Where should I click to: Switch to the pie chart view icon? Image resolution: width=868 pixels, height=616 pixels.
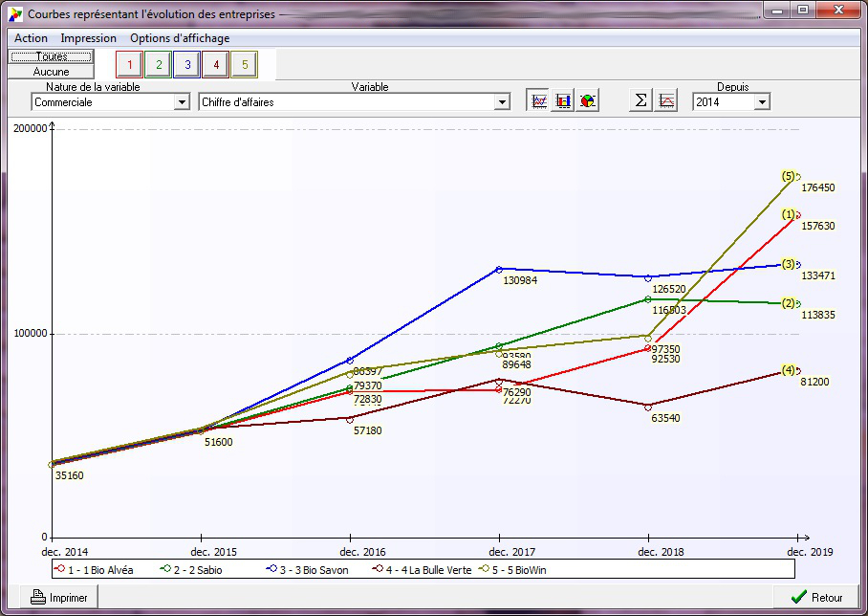(587, 101)
